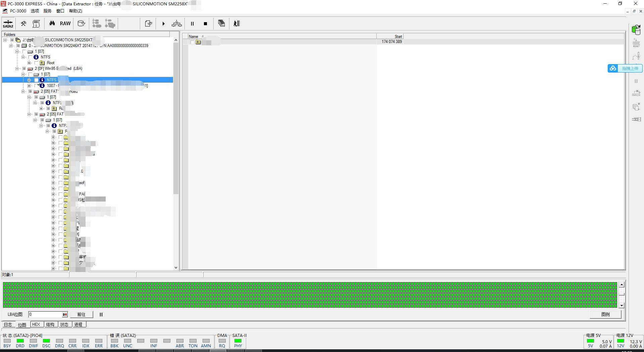Toggle checkbox on the 1007 row
The width and height of the screenshot is (644, 352).
click(36, 86)
